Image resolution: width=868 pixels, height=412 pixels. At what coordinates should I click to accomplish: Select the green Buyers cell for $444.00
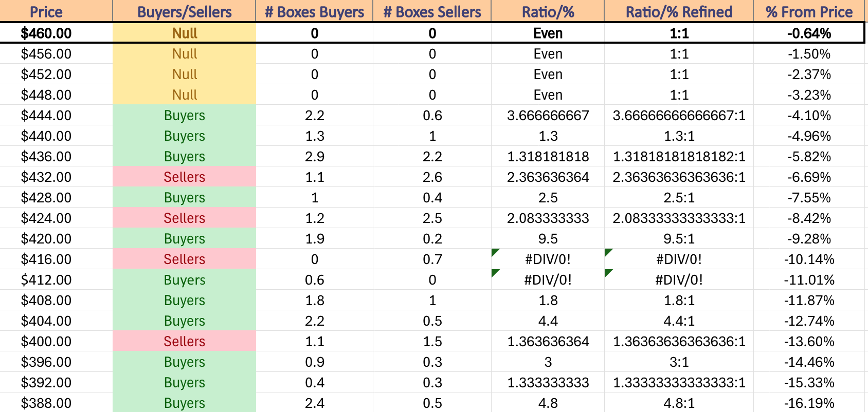pos(184,115)
